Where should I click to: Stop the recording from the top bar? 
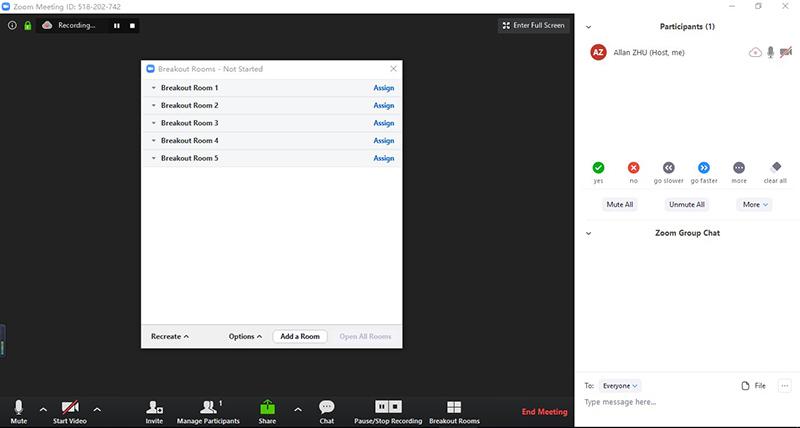point(132,26)
